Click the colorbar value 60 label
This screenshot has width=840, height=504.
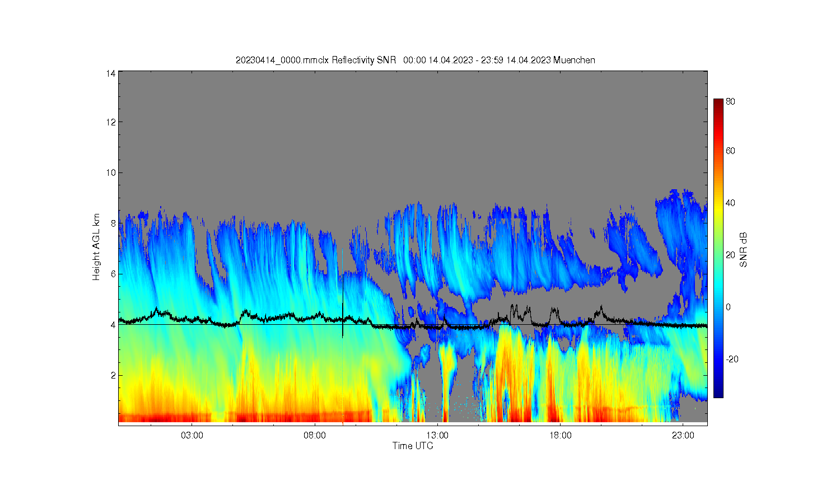tap(730, 151)
